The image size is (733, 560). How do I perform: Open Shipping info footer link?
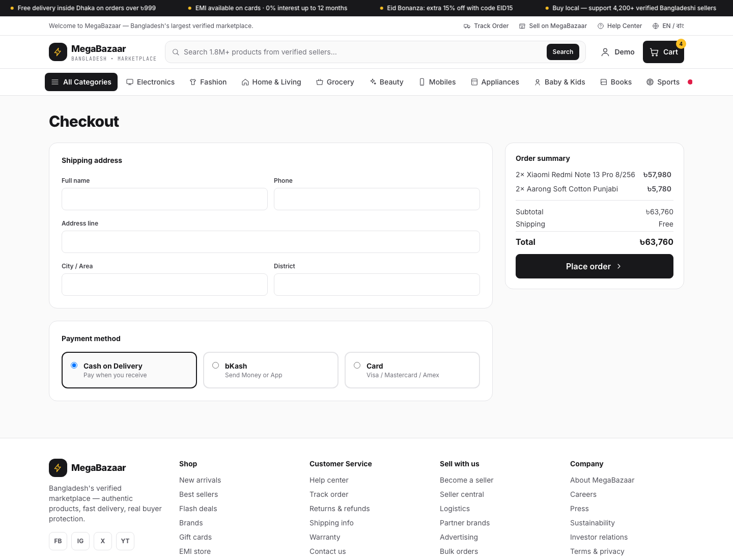[331, 523]
